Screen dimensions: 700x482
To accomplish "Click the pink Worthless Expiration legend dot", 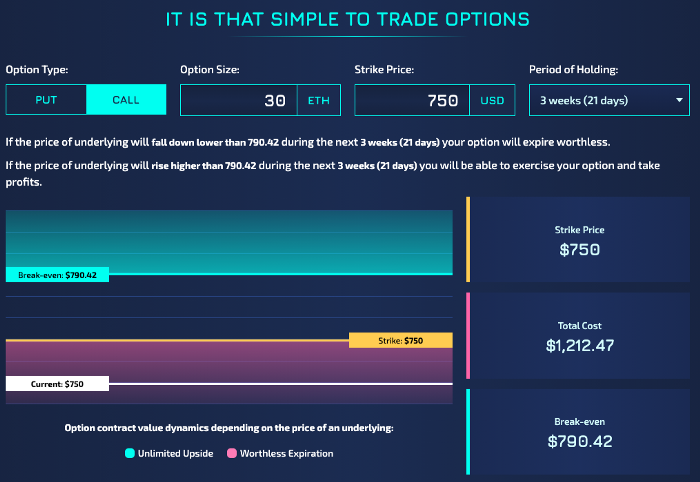I will point(231,454).
